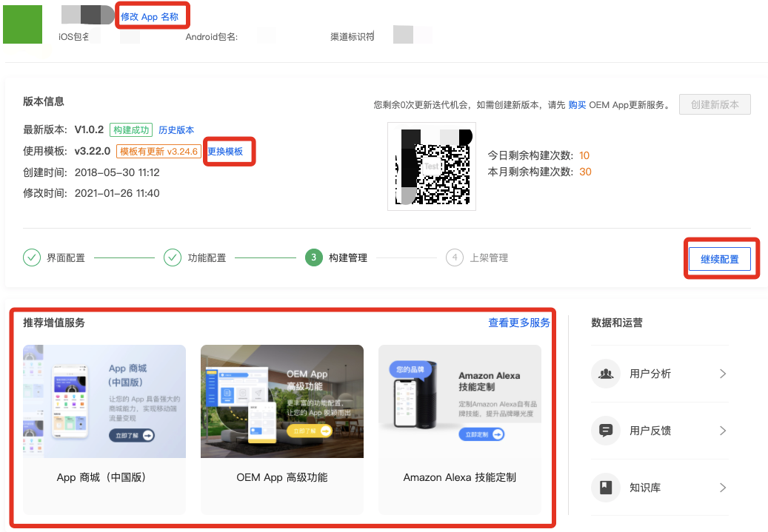Click the 用户分析 user group icon

pos(605,374)
